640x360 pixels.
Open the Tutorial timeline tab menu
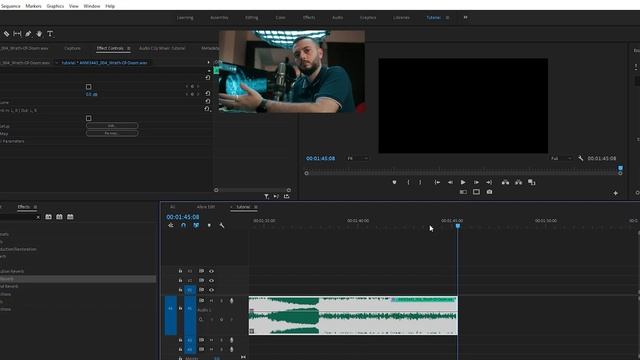click(x=256, y=207)
